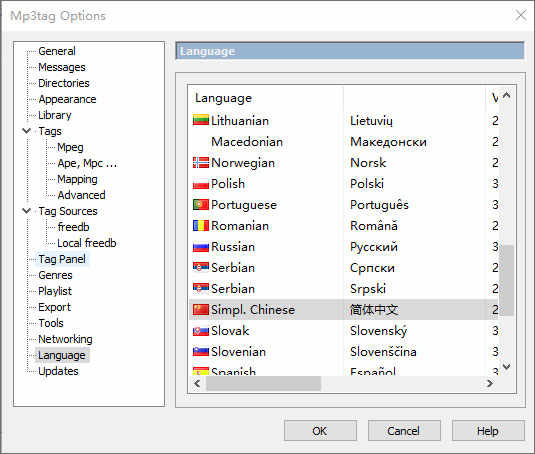Open Help for this dialog
Screen dimensions: 535x454
[x=488, y=431]
